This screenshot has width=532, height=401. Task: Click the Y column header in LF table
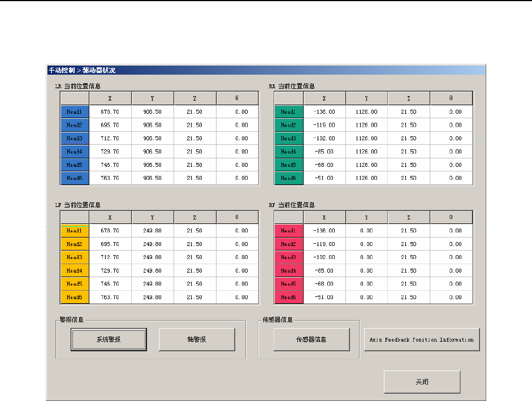click(x=153, y=217)
